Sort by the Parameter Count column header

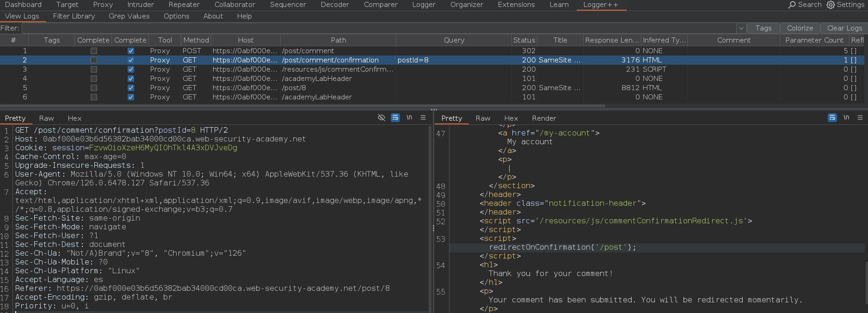coord(814,40)
